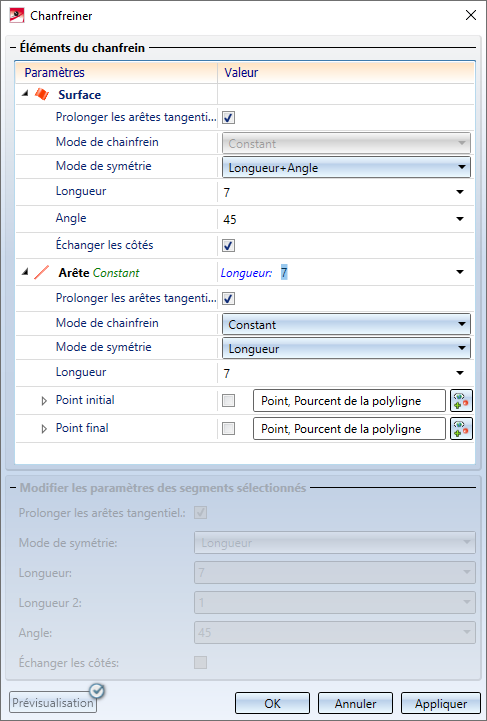
Task: Toggle Échanger les côtés checkbox
Action: (229, 246)
